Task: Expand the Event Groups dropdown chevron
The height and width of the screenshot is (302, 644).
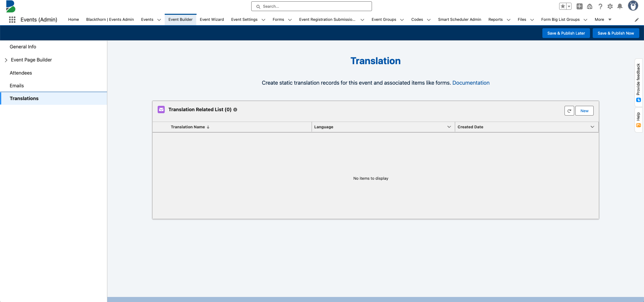Action: pos(402,20)
